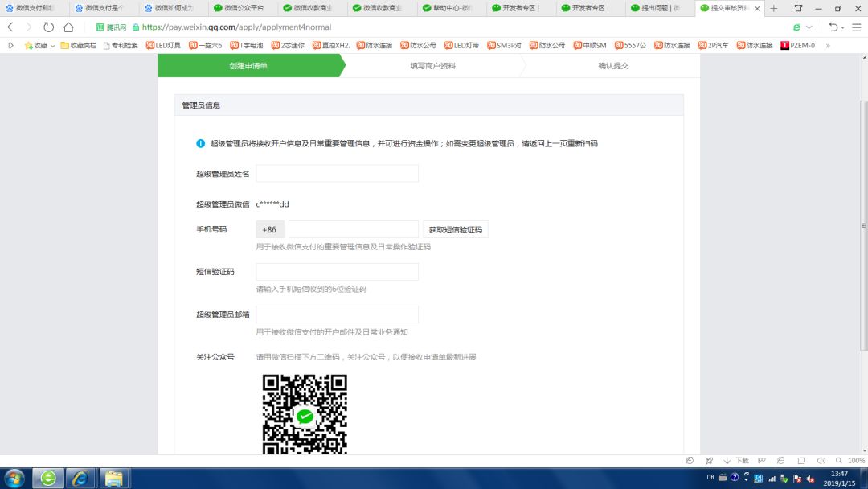This screenshot has height=489, width=868.
Task: Focus the 短信验证码 input field
Action: pos(337,271)
